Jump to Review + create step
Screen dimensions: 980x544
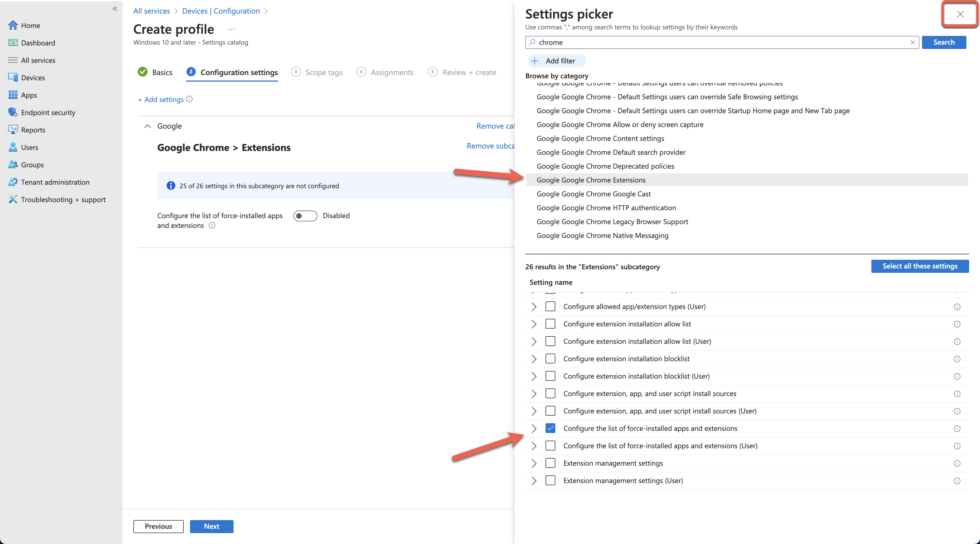[x=462, y=72]
